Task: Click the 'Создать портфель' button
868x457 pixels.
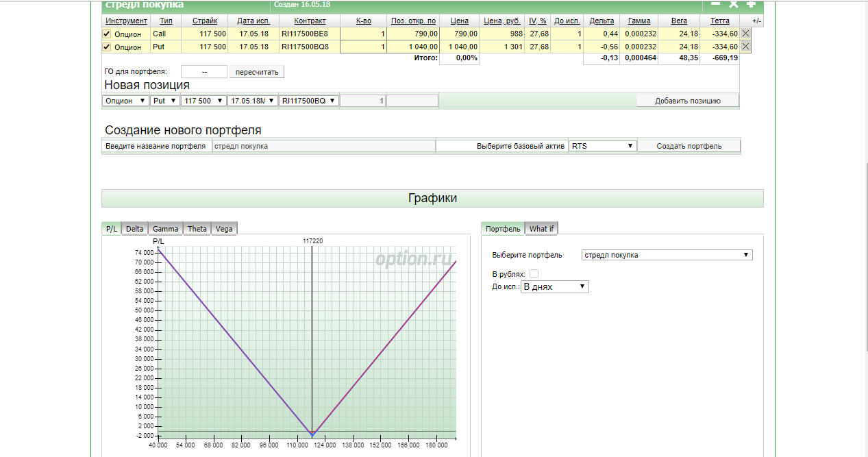Action: tap(689, 146)
